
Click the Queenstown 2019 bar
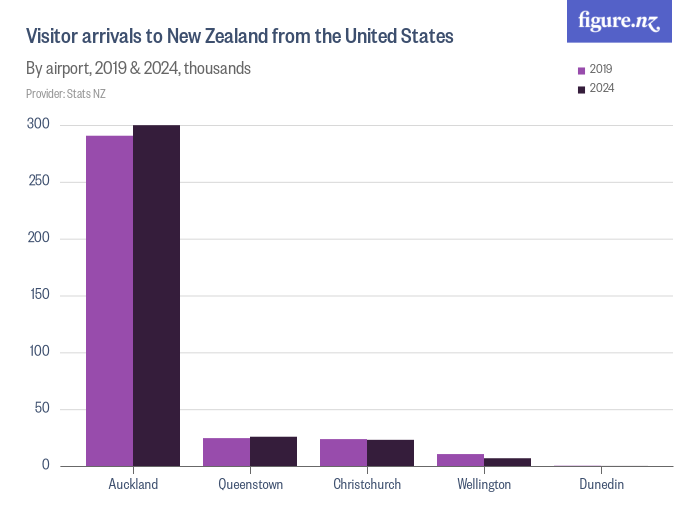pyautogui.click(x=226, y=452)
